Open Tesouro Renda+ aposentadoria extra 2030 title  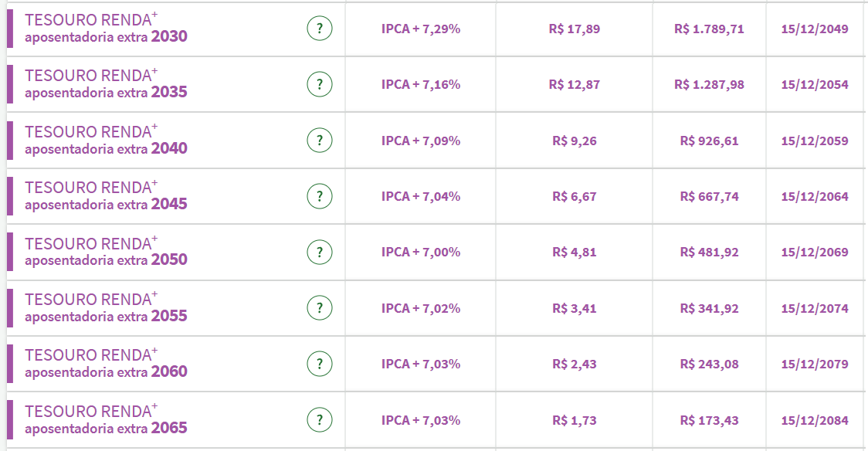(106, 29)
